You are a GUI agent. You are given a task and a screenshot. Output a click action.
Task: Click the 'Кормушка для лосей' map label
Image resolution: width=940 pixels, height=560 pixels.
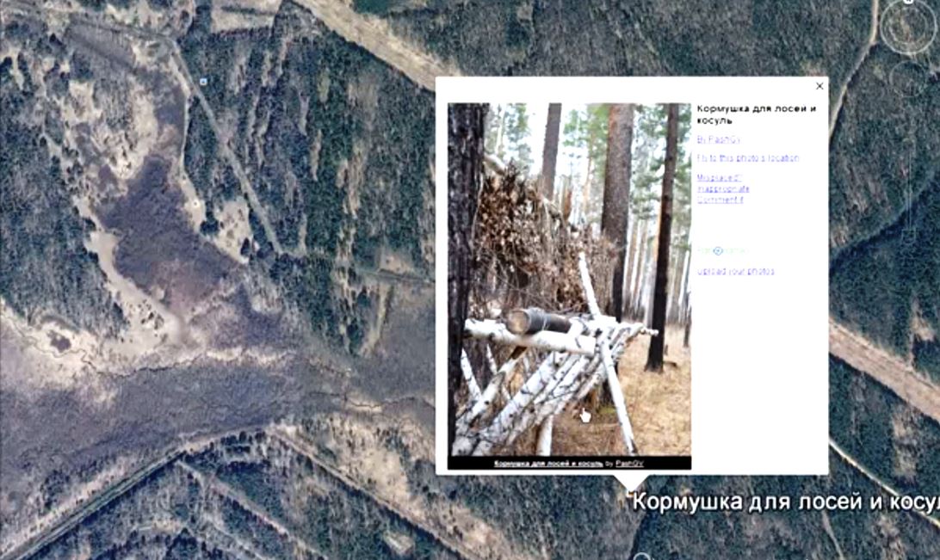coord(786,502)
